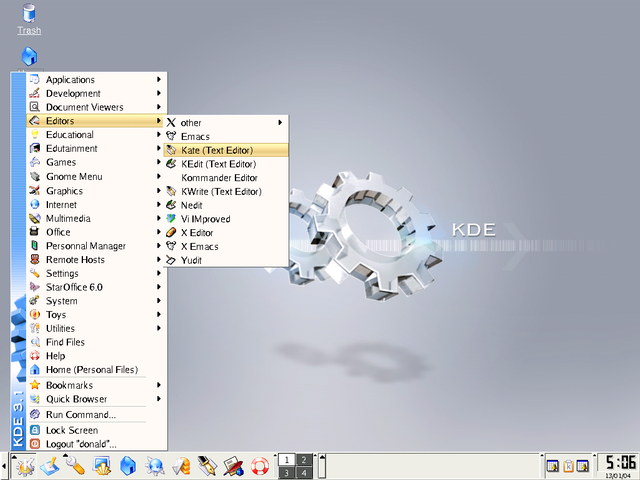Viewport: 640px width, 480px height.
Task: Open the wrench settings icon in the panel
Action: [75, 465]
